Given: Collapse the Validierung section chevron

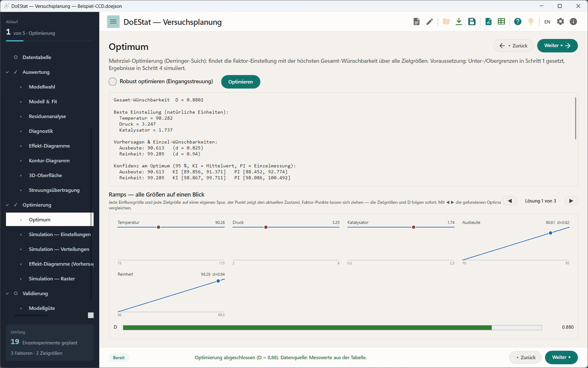Looking at the screenshot, I should tap(7, 293).
